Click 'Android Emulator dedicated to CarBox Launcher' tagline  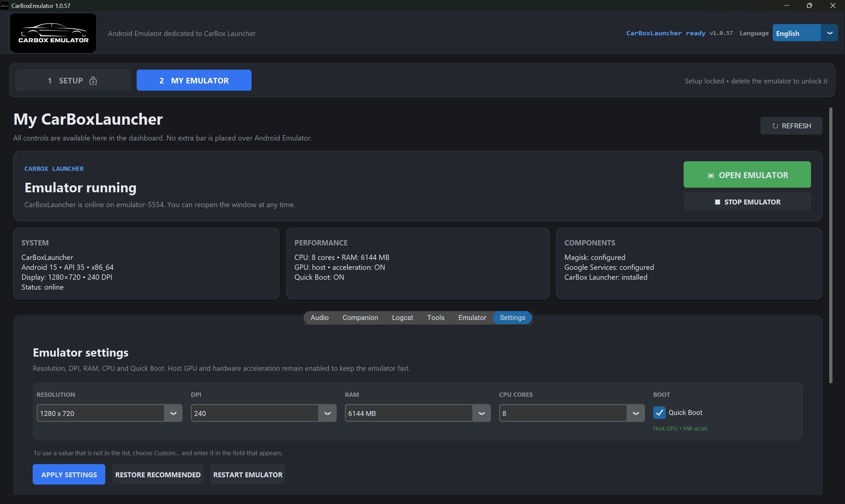182,33
